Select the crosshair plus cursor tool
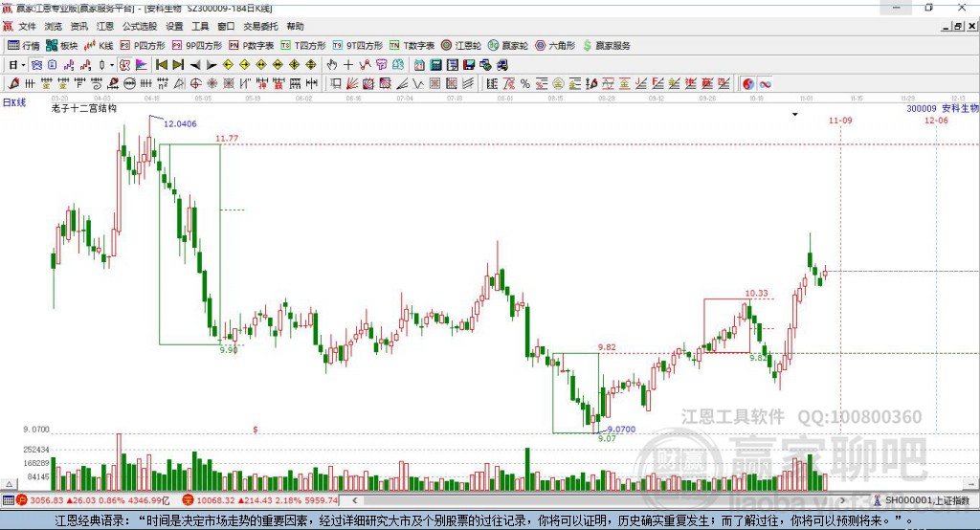Screen dimensions: 980x530 point(348,65)
